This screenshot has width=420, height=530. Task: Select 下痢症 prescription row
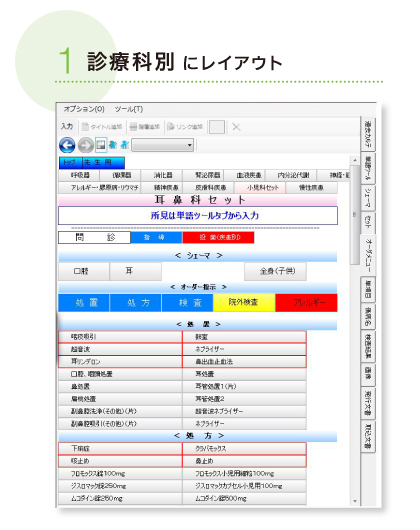tap(120, 449)
